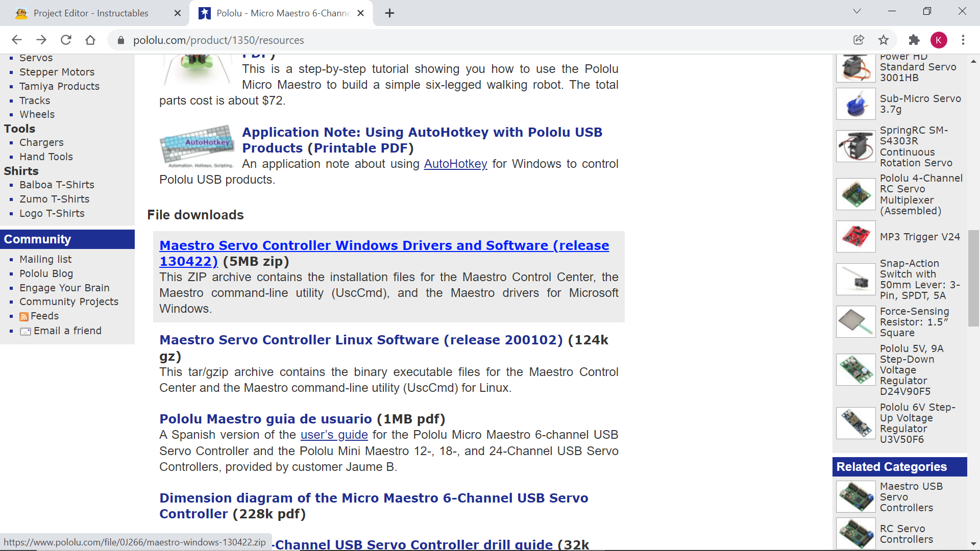Open the Tools section heading
This screenshot has height=551, width=980.
(19, 129)
